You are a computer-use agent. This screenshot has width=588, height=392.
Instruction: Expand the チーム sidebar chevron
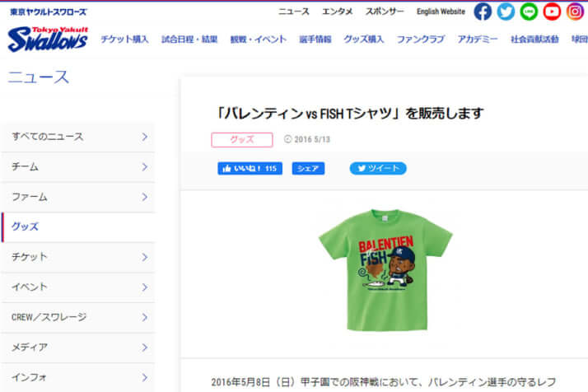145,167
